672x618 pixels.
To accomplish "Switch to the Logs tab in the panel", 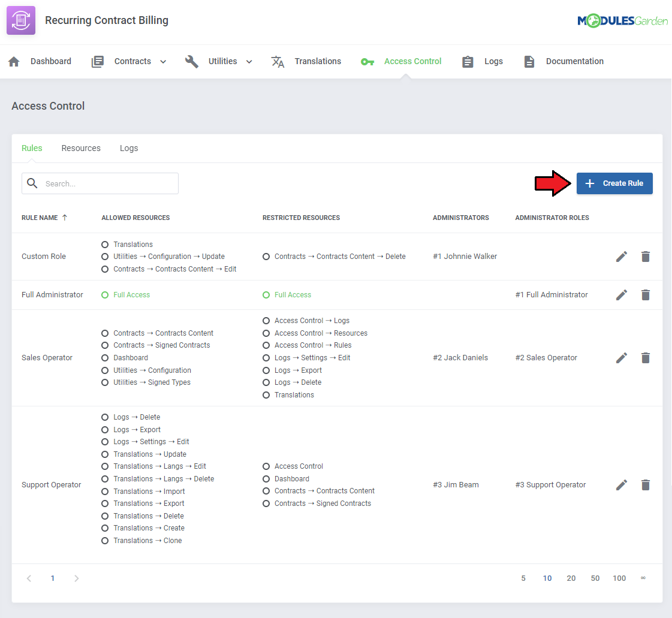I will [128, 148].
